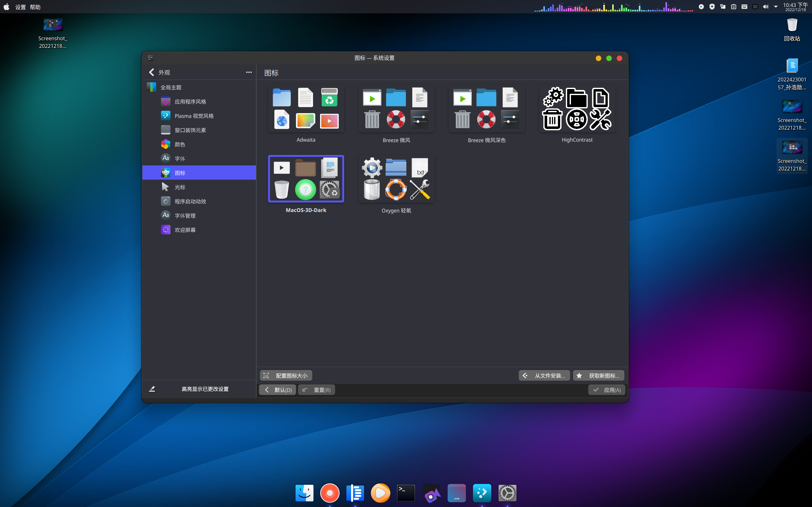Screen dimensions: 812x507
Task: Select the 光标 cursor settings item
Action: tap(180, 187)
